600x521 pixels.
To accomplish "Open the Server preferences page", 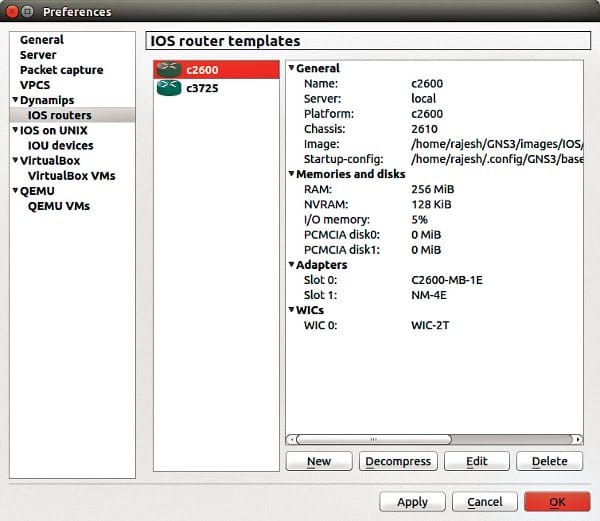I will (x=38, y=55).
